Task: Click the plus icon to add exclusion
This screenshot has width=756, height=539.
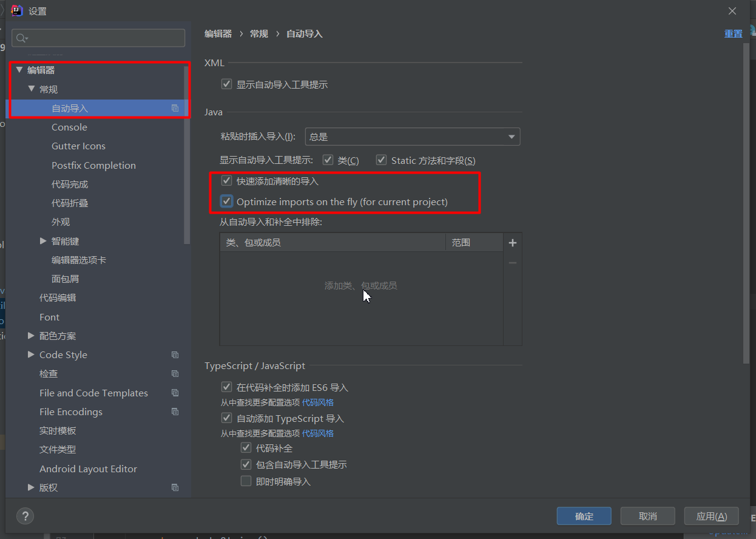Action: coord(513,243)
